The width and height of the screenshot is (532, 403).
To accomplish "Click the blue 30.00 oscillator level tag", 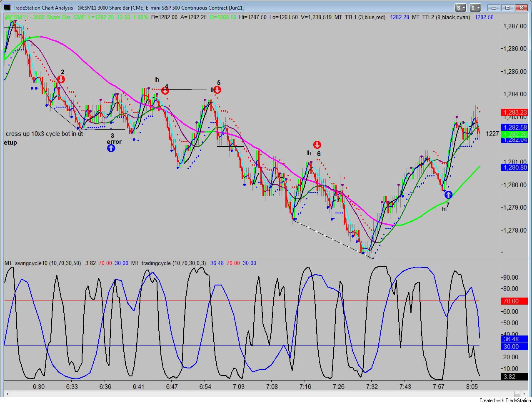I will [x=515, y=346].
